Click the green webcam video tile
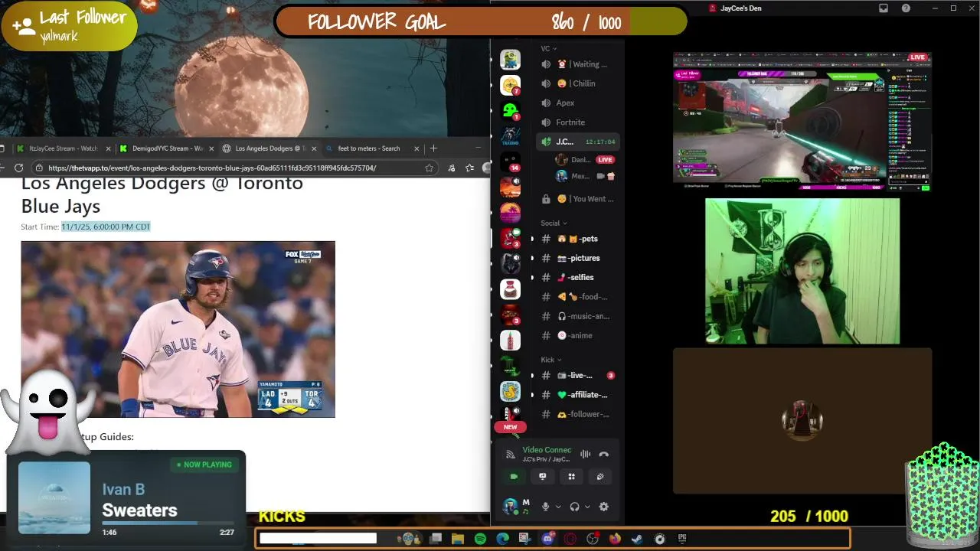The image size is (980, 551). pos(802,271)
